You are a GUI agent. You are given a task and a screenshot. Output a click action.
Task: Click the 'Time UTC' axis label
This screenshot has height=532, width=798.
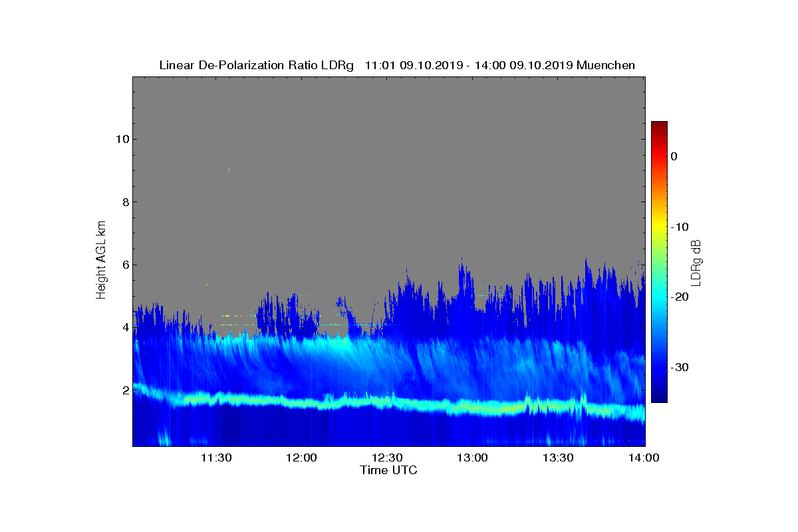click(x=389, y=471)
